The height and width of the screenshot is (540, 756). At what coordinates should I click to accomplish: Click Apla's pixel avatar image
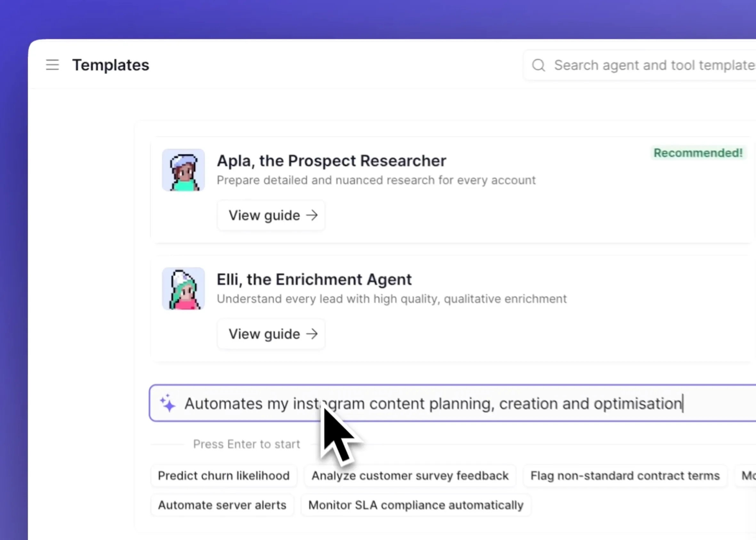[183, 170]
